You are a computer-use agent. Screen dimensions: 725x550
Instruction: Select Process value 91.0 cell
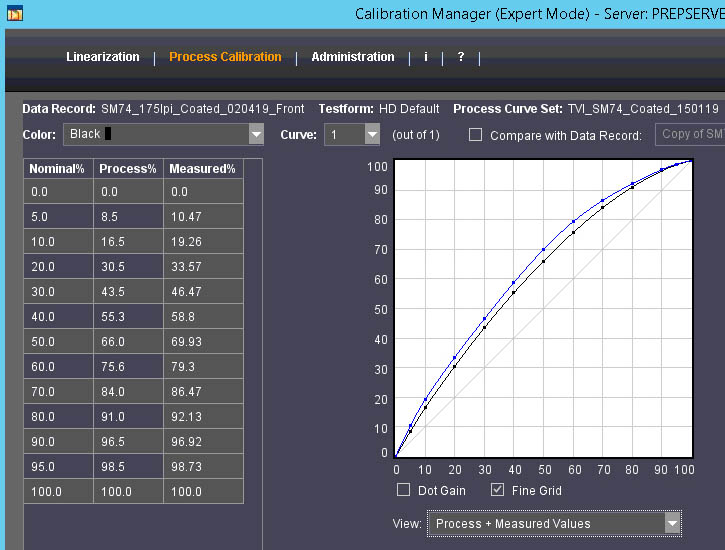128,416
